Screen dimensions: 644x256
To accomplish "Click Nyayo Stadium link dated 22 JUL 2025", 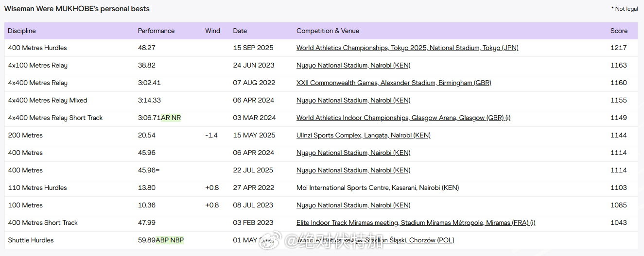I will point(353,170).
